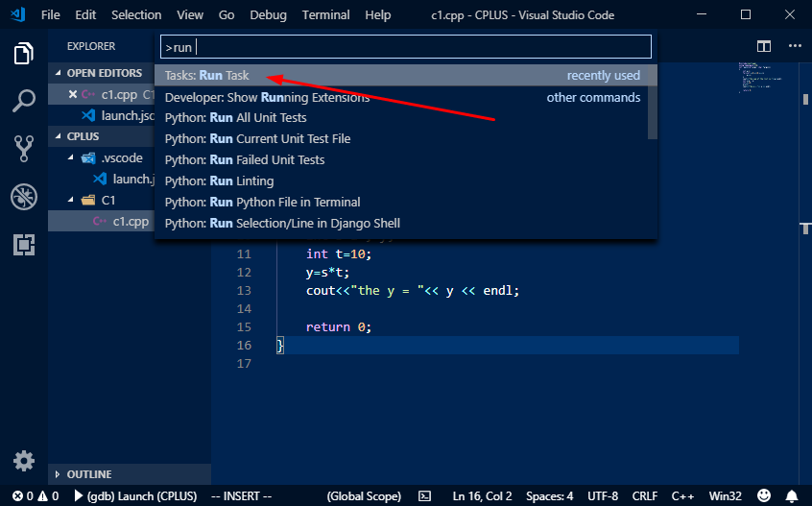Click the VS Code logo icon
The width and height of the screenshot is (812, 506).
(x=17, y=14)
